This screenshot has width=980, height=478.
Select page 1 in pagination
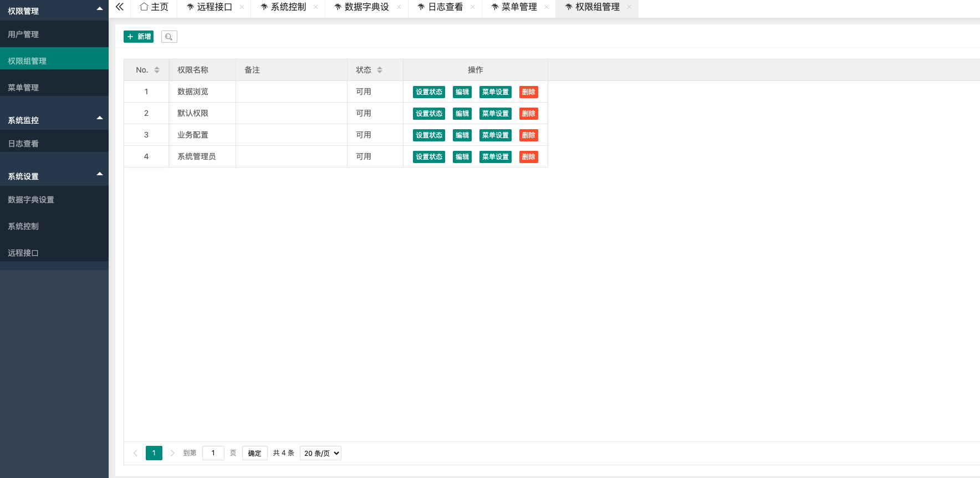(154, 453)
